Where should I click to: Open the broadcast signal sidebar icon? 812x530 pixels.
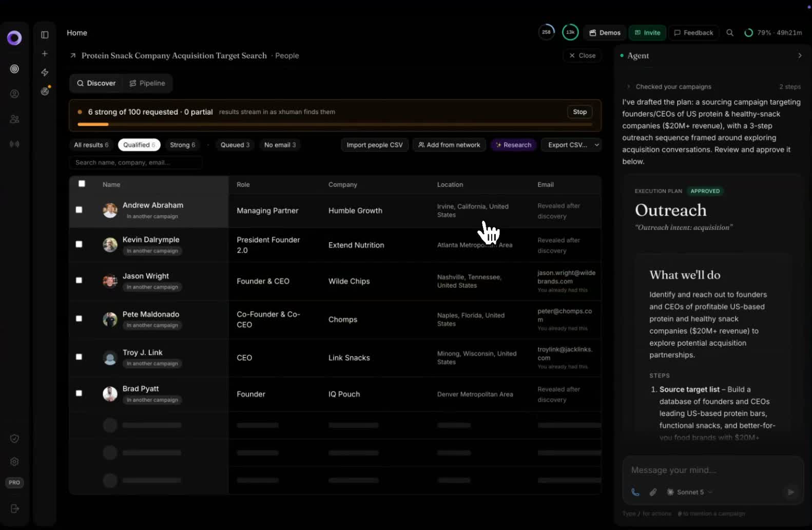pos(14,144)
